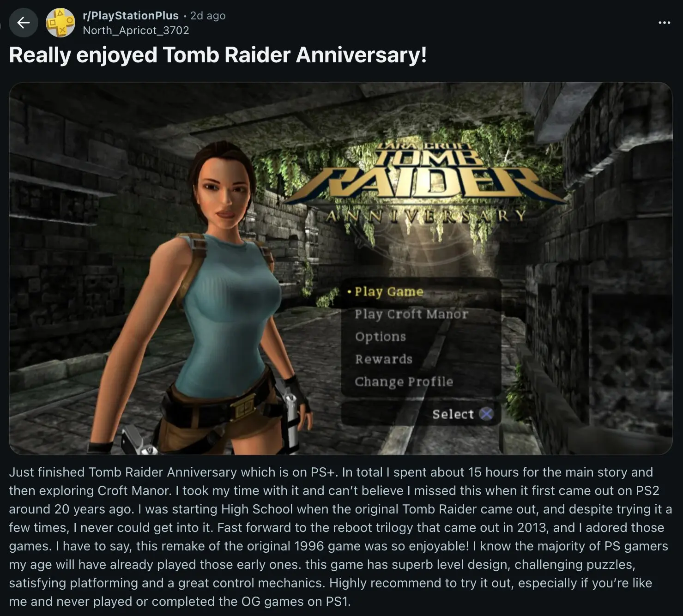Click the Select prompt label
The image size is (683, 616).
(453, 414)
